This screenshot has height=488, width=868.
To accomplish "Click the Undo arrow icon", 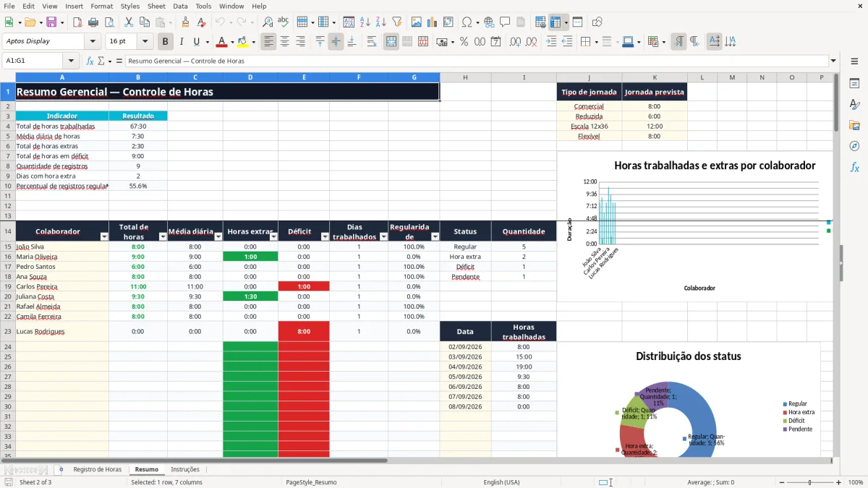I will [221, 22].
